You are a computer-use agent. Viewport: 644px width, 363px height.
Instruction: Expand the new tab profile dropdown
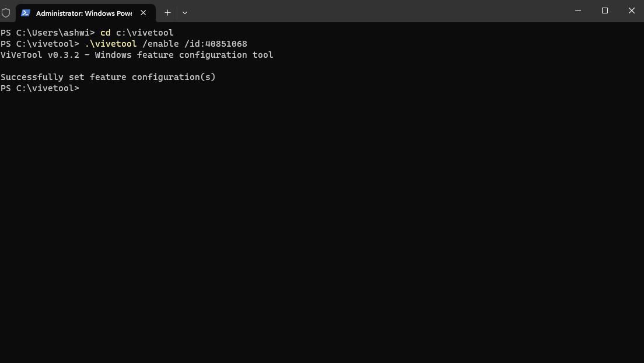coord(185,12)
